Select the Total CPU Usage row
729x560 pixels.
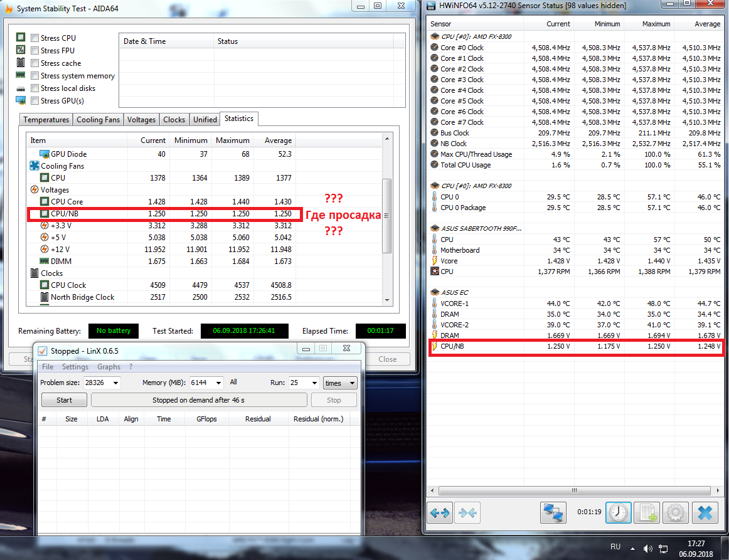tap(575, 165)
